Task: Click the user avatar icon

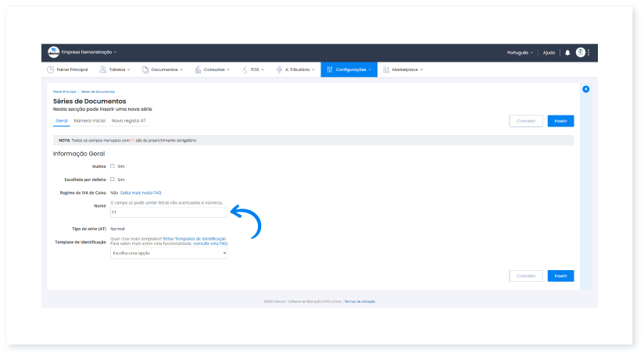Action: [x=581, y=52]
